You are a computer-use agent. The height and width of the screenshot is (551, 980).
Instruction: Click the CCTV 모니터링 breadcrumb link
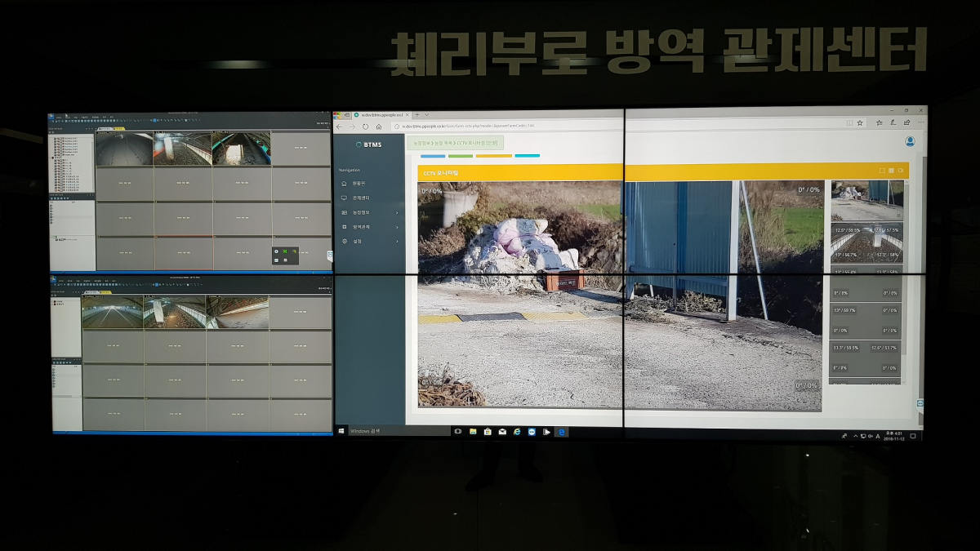[471, 144]
